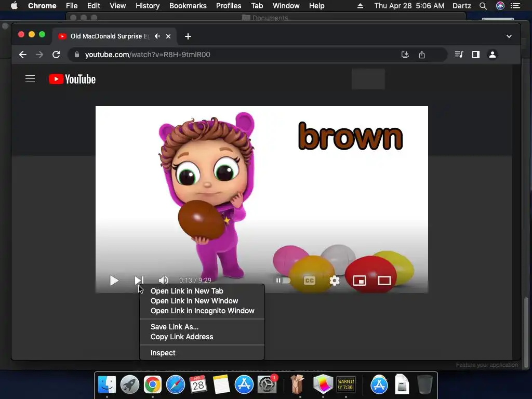Open Safari compass icon in Dock
Screen dimensions: 532x399
(x=176, y=385)
